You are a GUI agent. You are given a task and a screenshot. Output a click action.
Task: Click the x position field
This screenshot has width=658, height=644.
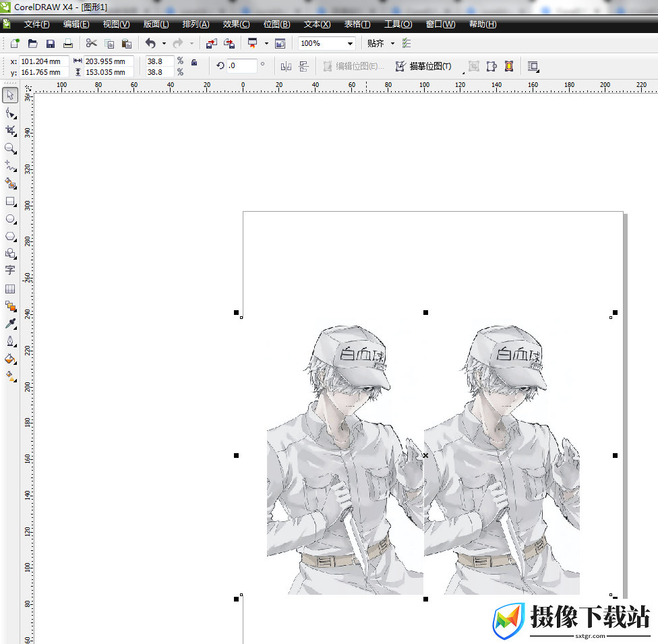(44, 61)
